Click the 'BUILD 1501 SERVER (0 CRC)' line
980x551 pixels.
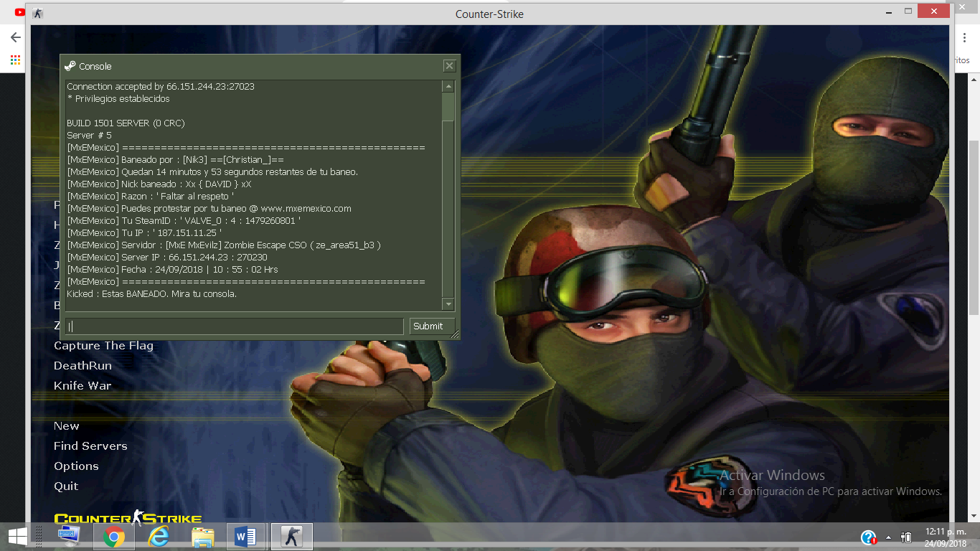tap(126, 123)
